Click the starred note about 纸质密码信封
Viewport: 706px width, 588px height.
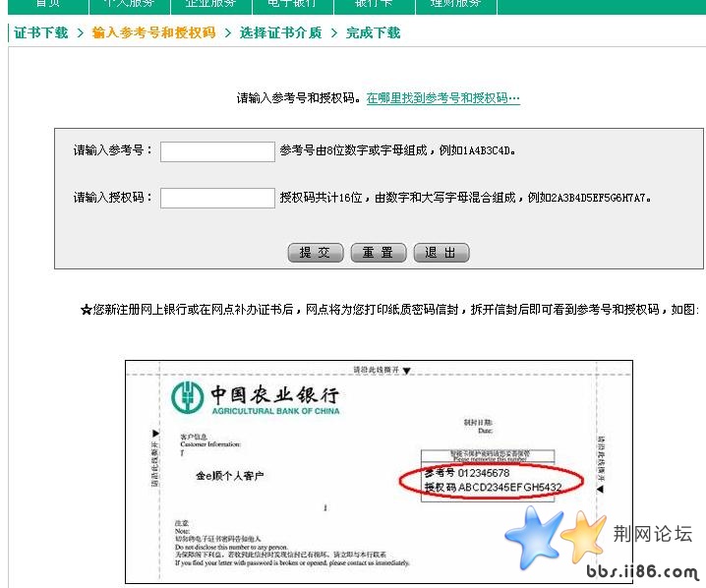(x=389, y=310)
